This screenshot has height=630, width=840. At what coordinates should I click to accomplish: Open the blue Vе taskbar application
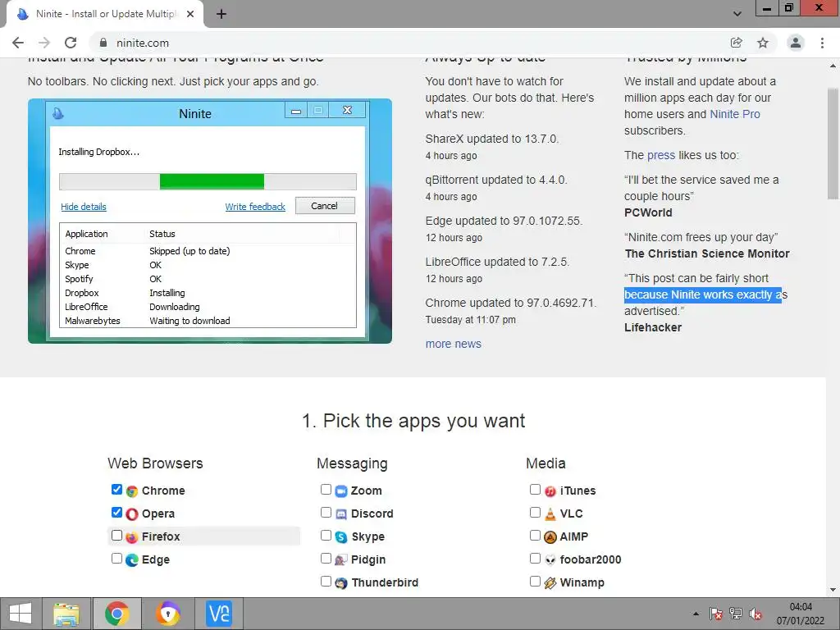[219, 614]
